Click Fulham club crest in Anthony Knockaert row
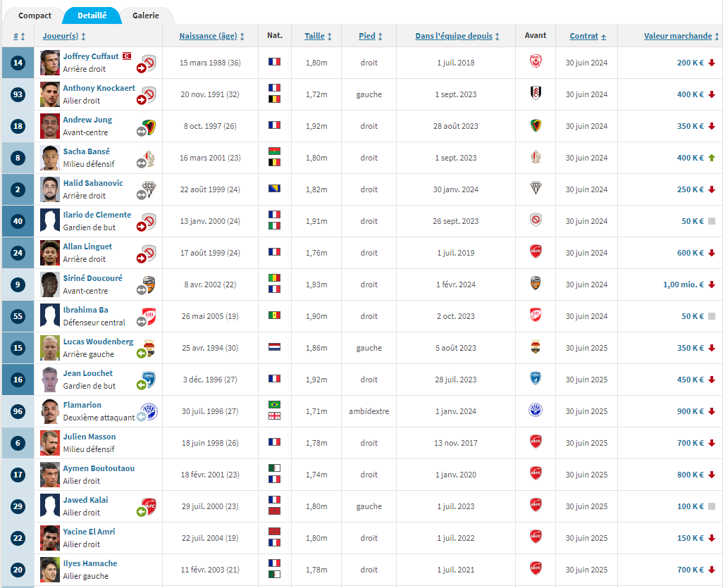 [x=536, y=94]
